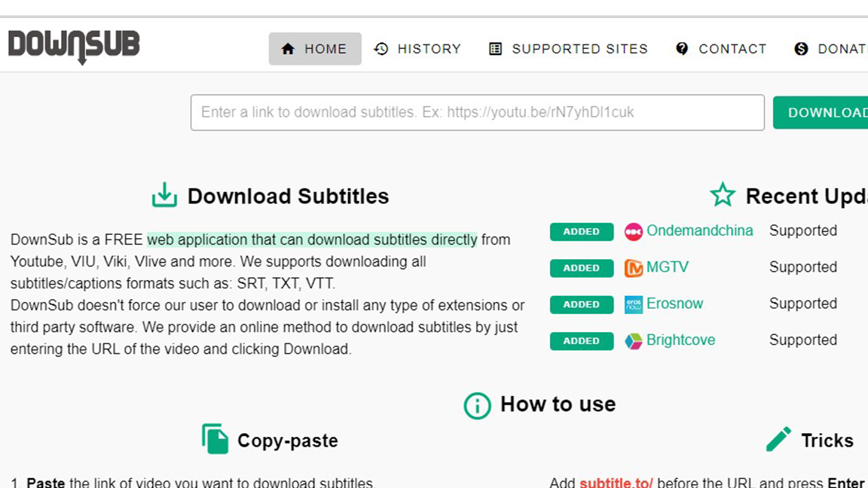Open the HOME menu item
This screenshot has height=488, width=868.
[x=315, y=49]
